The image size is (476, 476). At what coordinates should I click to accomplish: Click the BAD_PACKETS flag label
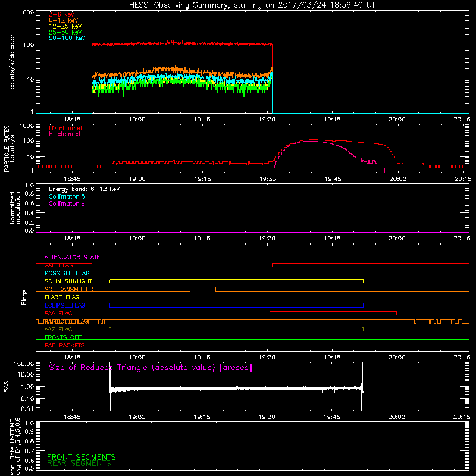pos(65,346)
